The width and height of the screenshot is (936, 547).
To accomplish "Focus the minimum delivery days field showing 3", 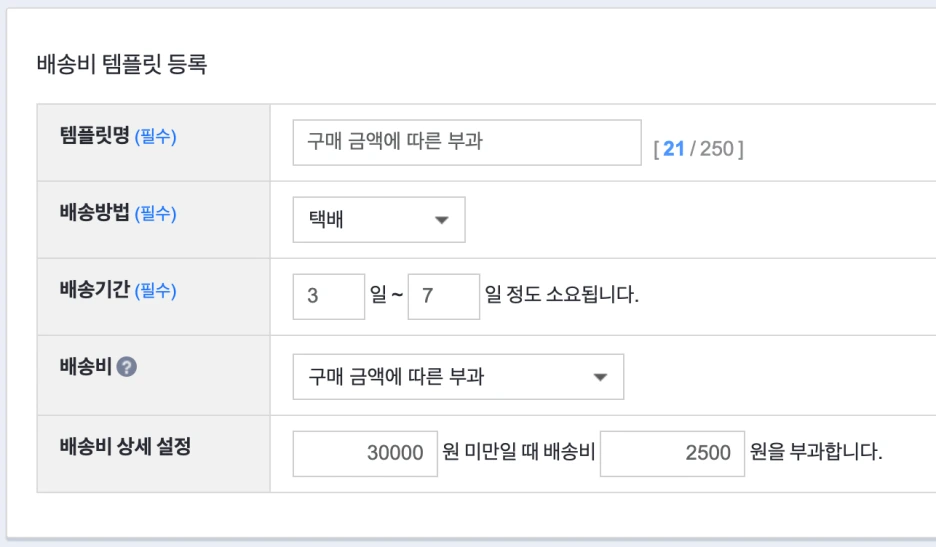I will pyautogui.click(x=329, y=297).
